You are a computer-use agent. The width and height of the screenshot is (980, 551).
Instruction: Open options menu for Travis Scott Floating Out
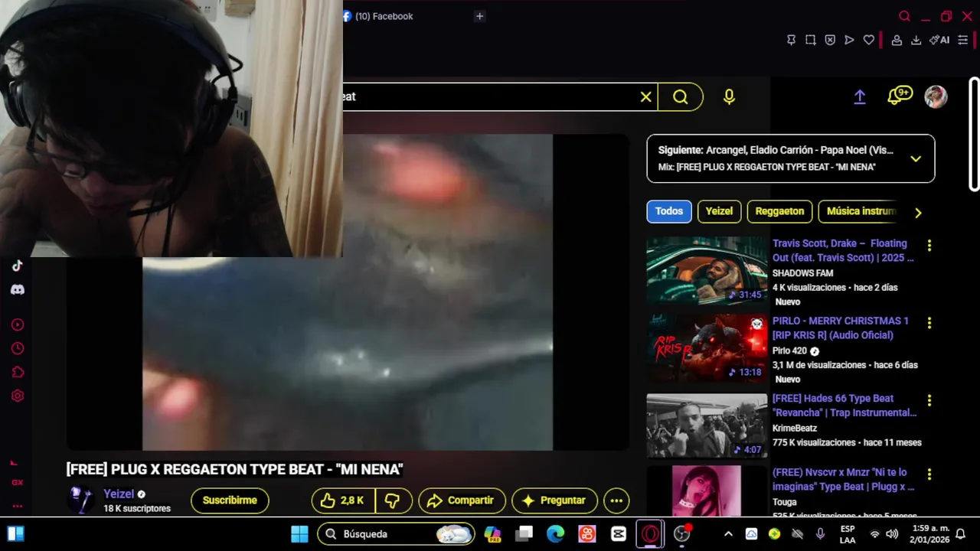929,246
